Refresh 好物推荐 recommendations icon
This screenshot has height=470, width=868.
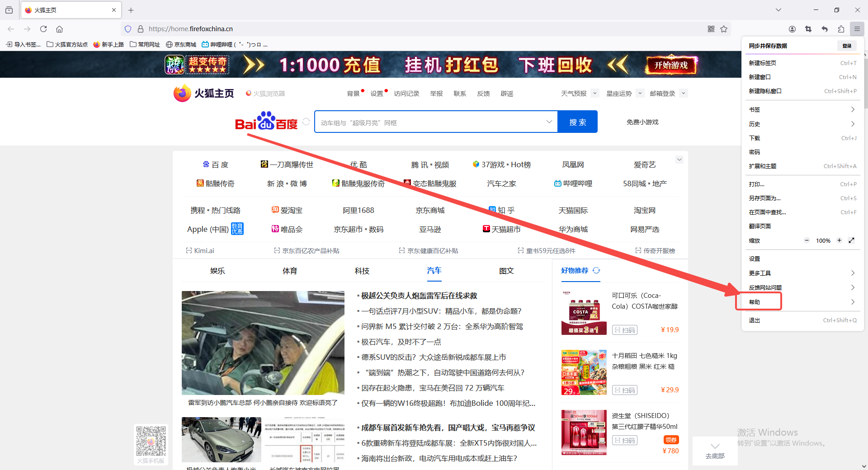(x=596, y=270)
